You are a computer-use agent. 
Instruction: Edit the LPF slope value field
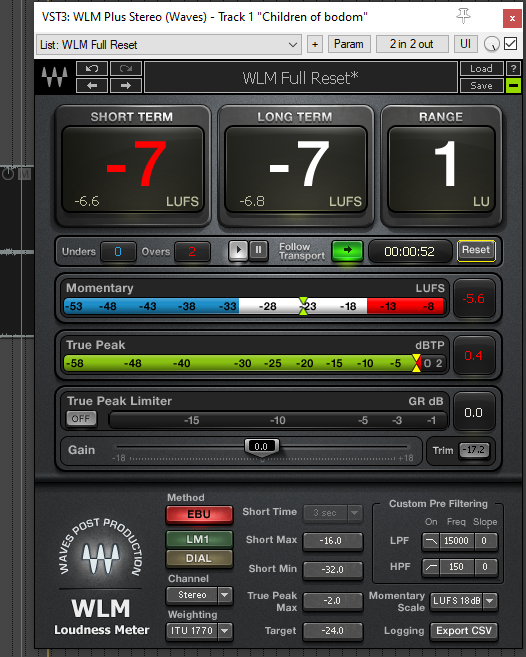[x=485, y=541]
